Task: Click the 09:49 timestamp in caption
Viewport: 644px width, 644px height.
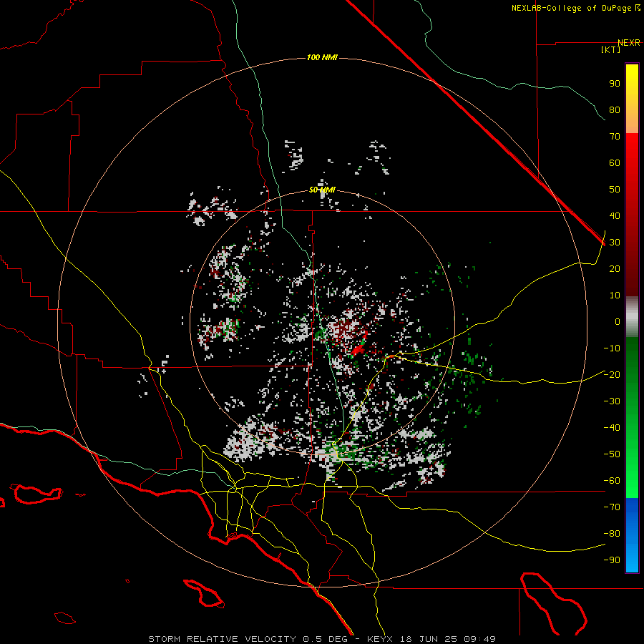Action: tap(479, 639)
